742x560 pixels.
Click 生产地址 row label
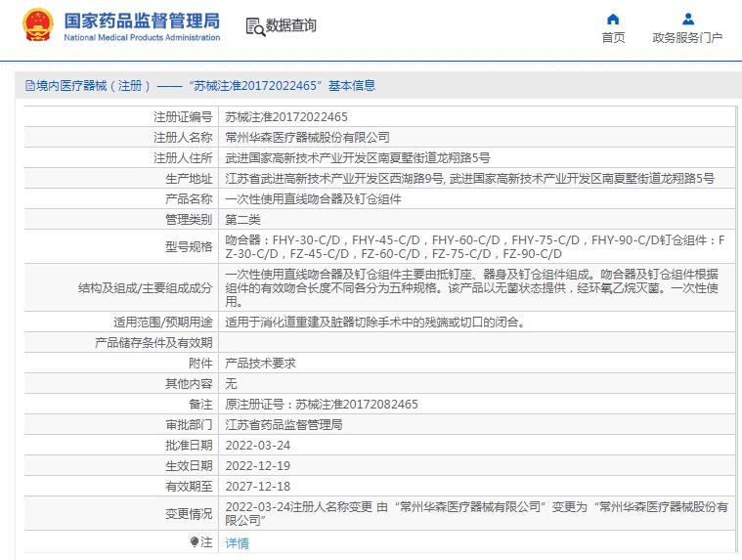[x=189, y=178]
